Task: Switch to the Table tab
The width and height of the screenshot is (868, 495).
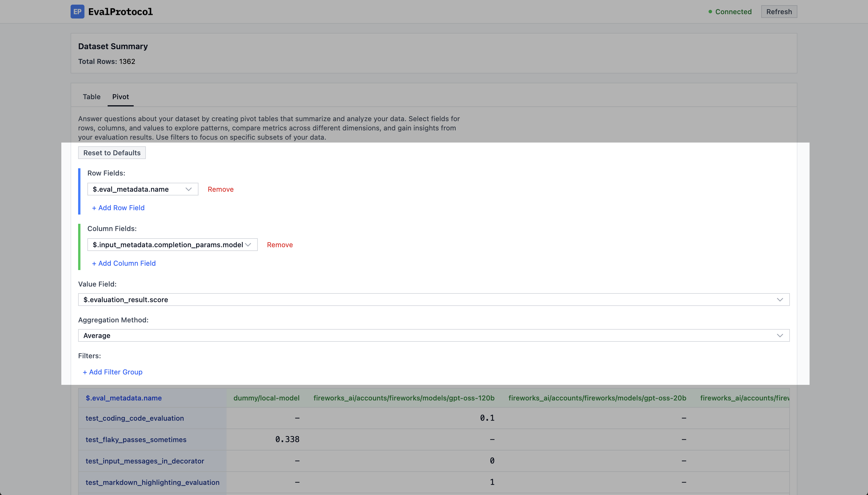Action: point(91,97)
